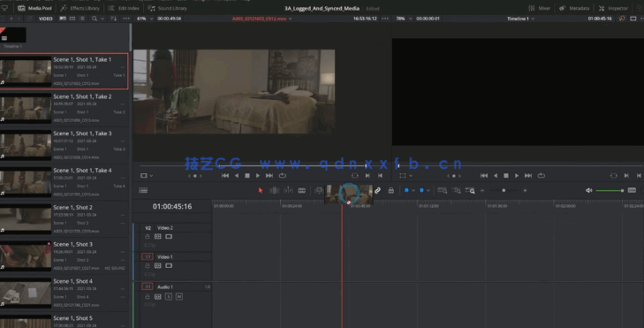Toggle loop playback in source viewer
This screenshot has width=644, height=328.
click(x=282, y=176)
